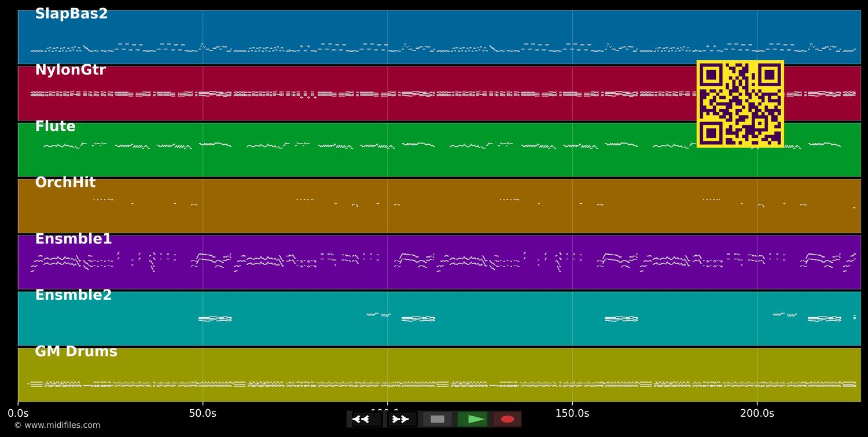Click the 50.0s timeline marker
This screenshot has height=437, width=868.
tap(203, 413)
